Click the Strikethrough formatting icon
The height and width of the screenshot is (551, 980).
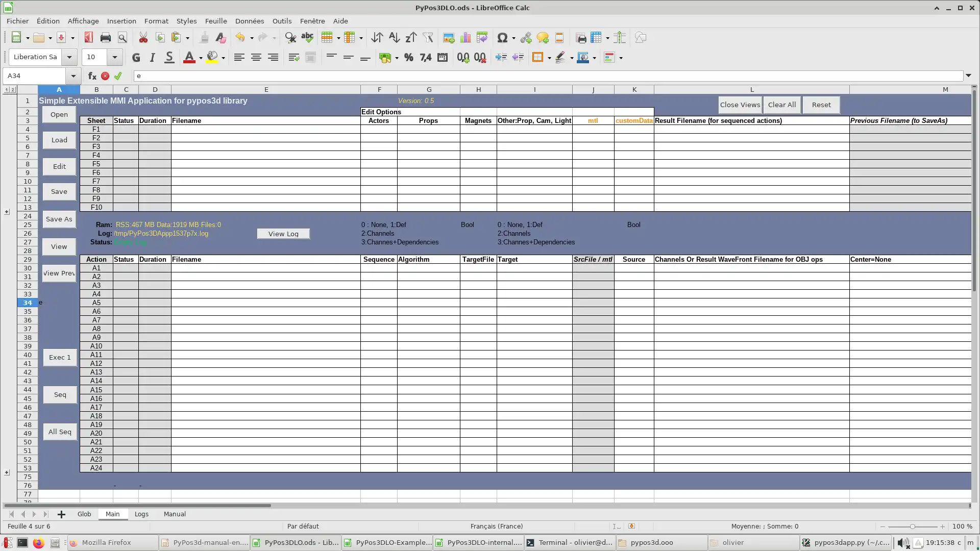[x=169, y=57]
